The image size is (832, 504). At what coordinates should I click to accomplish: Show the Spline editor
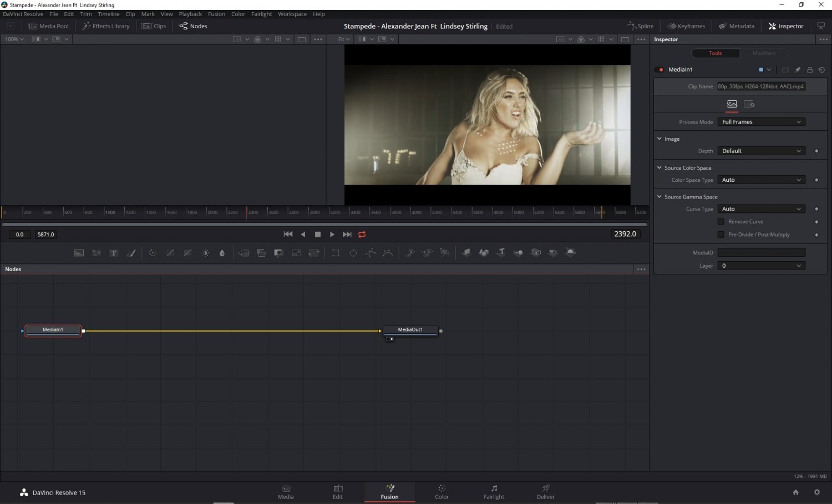(x=640, y=26)
